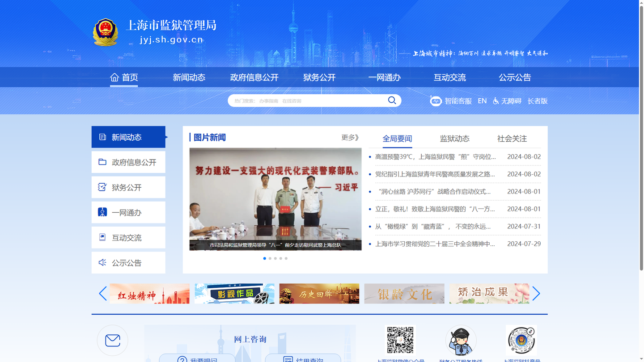The width and height of the screenshot is (644, 362).
Task: Open the 智能客服 robot icon
Action: tap(436, 101)
